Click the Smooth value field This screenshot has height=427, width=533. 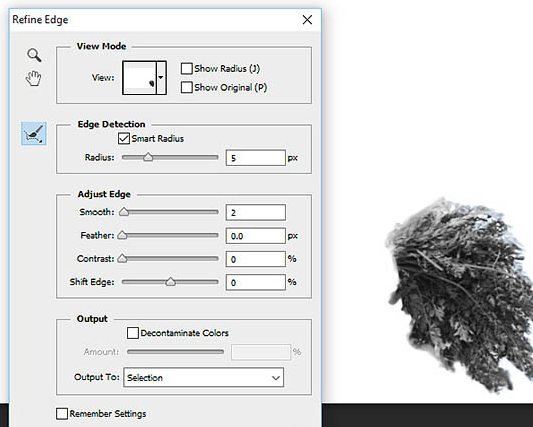(x=256, y=212)
